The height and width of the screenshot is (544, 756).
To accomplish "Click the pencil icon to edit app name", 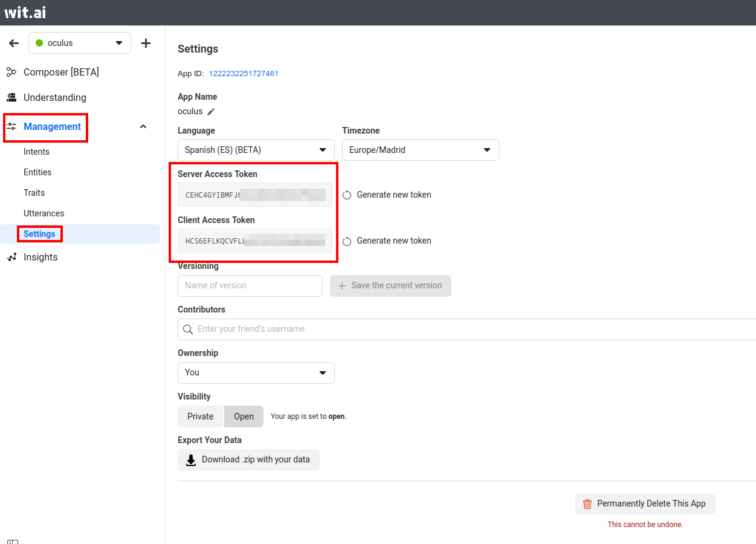I will click(211, 112).
